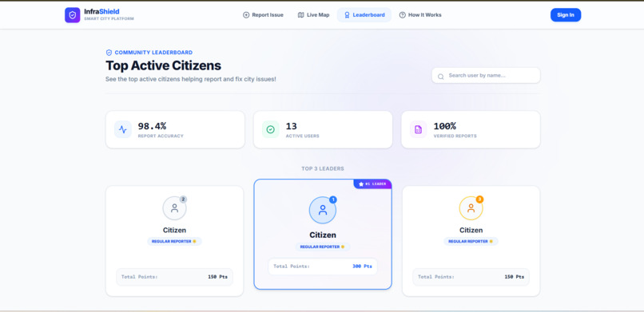Click the rank 2 citizen avatar icon
644x312 pixels.
tap(174, 208)
